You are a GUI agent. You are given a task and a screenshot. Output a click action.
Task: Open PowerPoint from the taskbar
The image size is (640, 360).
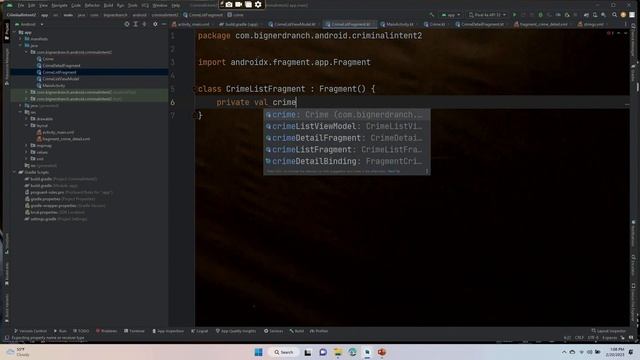(x=382, y=352)
